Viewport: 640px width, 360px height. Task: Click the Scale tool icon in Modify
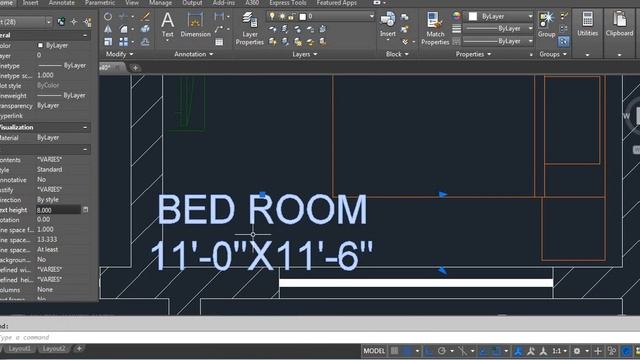(108, 42)
